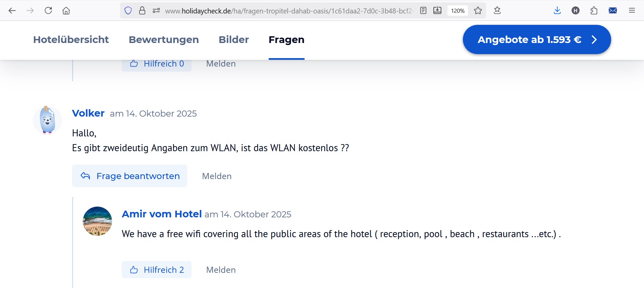Viewport: 644px width, 301px height.
Task: Open the extensions puzzle icon
Action: tap(594, 11)
